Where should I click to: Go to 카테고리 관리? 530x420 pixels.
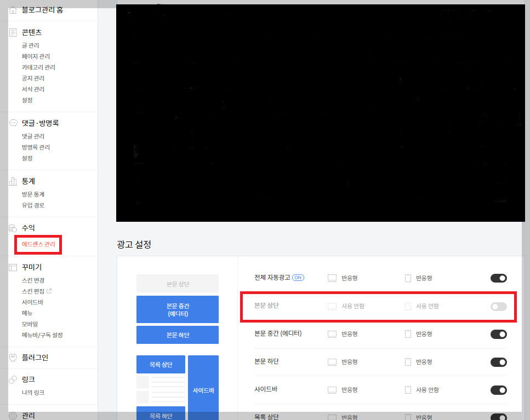tap(38, 67)
